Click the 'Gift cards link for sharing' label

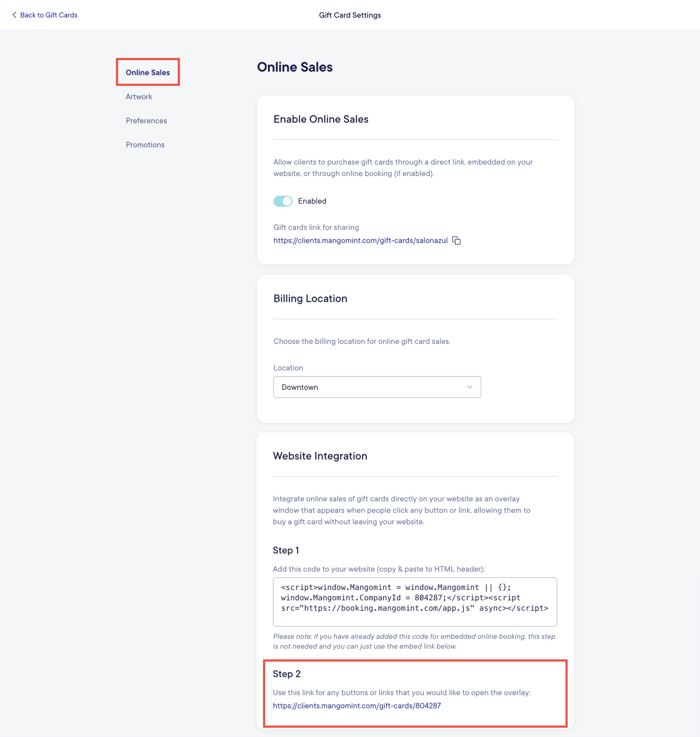point(316,227)
